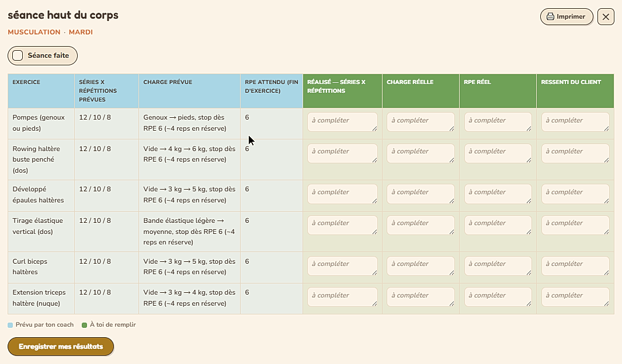Click Ressenti field for Tirage élastique row

575,225
